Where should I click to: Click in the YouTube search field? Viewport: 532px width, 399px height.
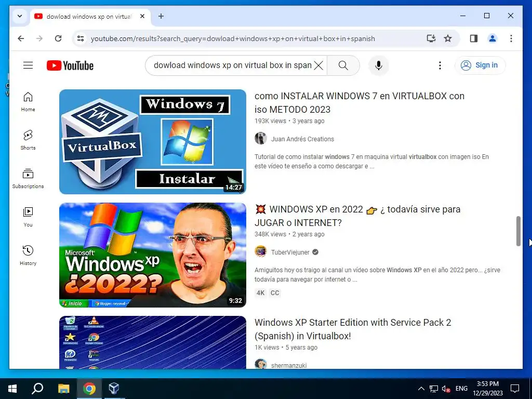[232, 65]
